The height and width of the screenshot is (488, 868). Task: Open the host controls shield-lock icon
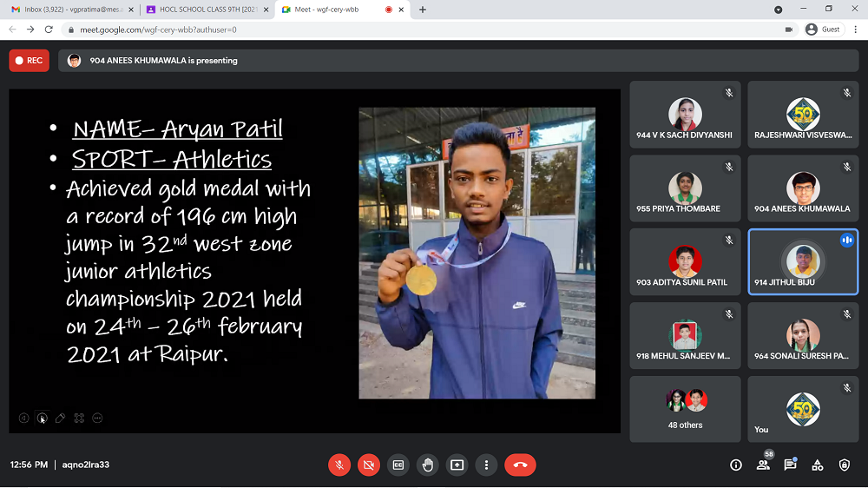click(845, 465)
